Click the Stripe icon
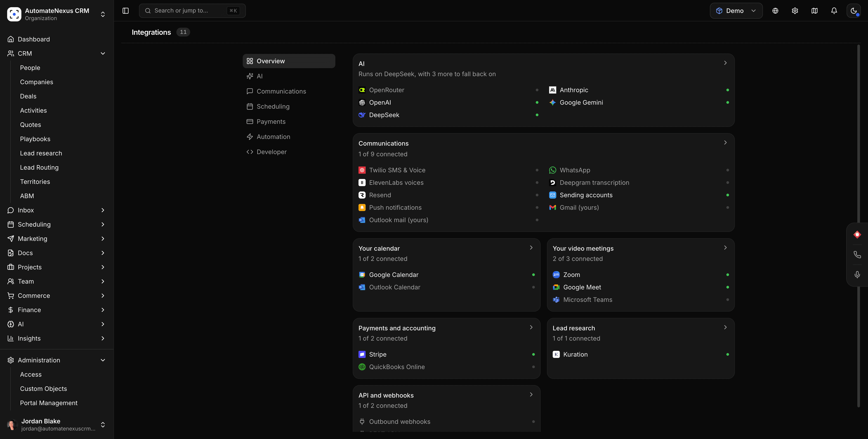 pyautogui.click(x=362, y=354)
